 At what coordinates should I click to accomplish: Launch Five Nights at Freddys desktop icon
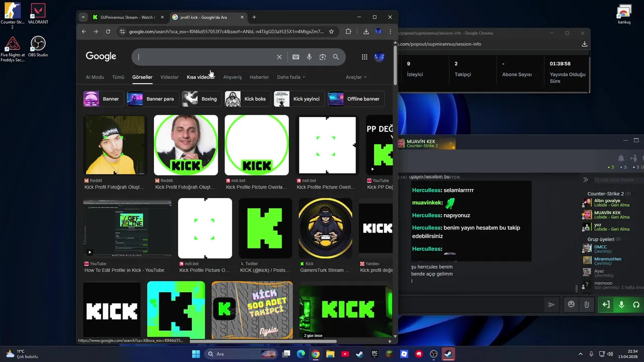(13, 49)
